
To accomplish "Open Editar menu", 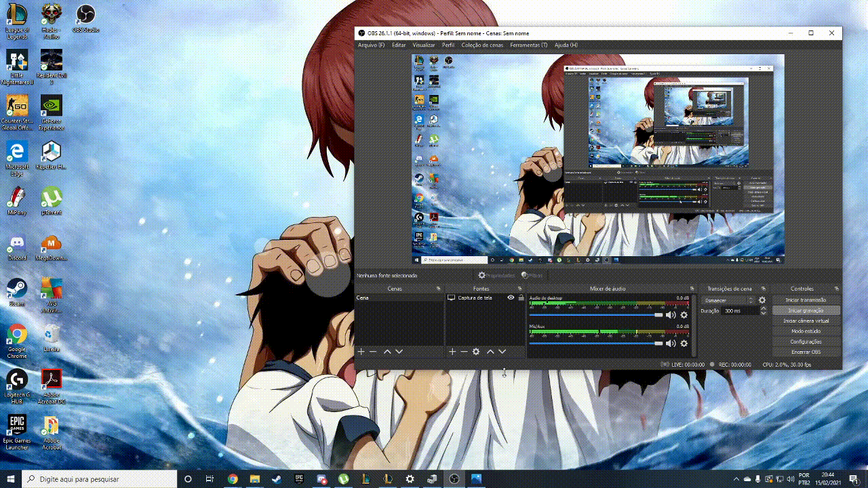I will click(x=399, y=45).
